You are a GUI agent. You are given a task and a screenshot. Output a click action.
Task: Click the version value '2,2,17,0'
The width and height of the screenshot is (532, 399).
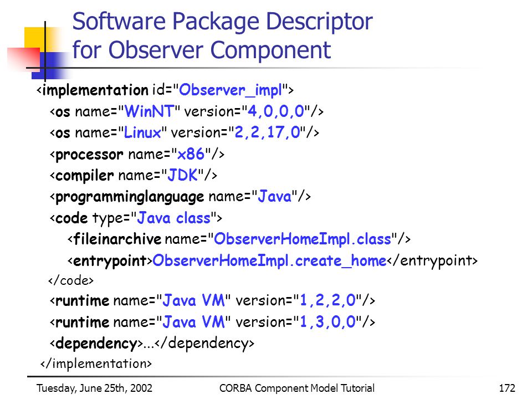tap(268, 132)
